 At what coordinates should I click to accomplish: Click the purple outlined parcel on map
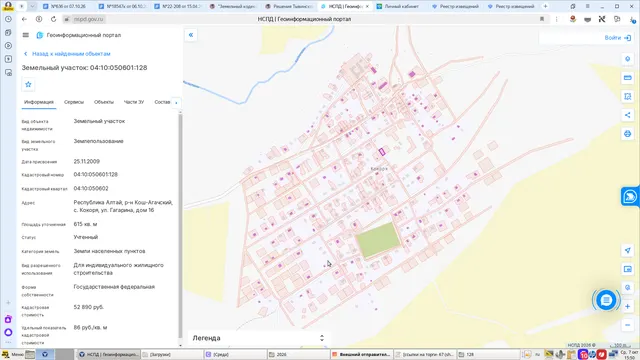pyautogui.click(x=382, y=152)
